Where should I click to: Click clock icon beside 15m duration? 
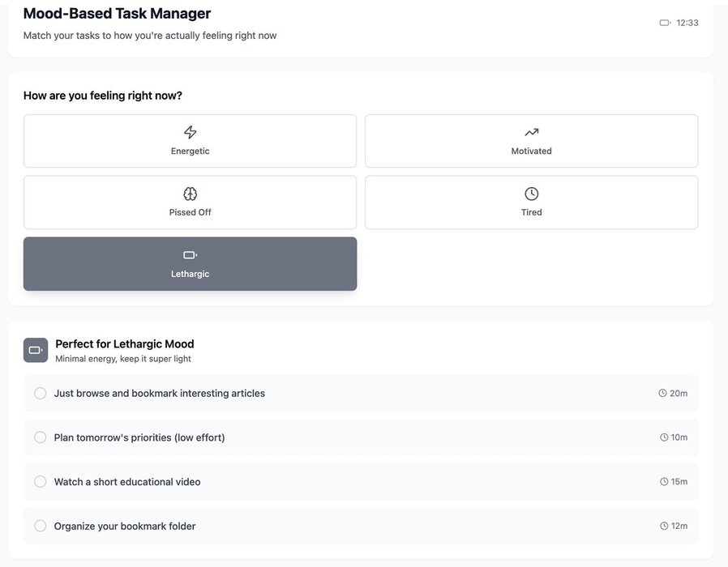coord(664,482)
